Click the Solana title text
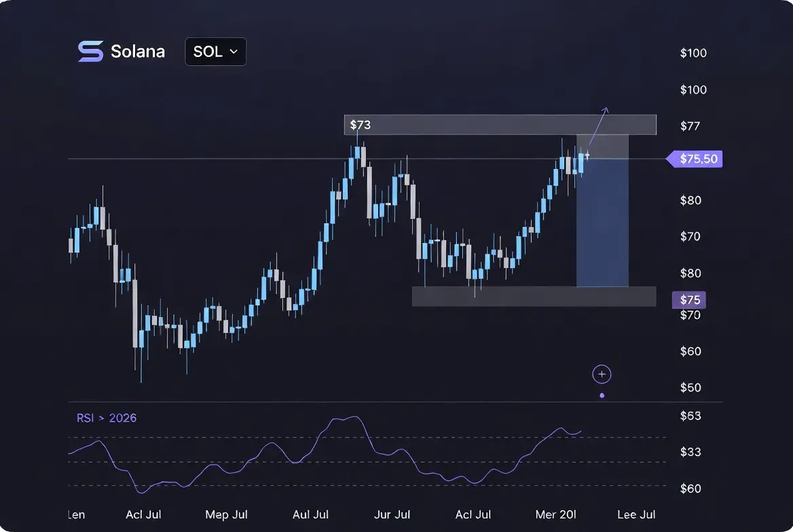This screenshot has width=793, height=532. 138,51
